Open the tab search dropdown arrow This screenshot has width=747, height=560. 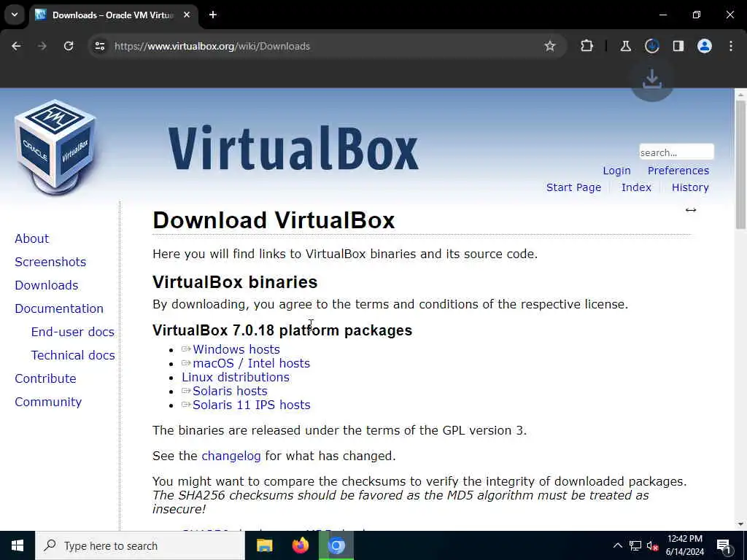coord(15,15)
